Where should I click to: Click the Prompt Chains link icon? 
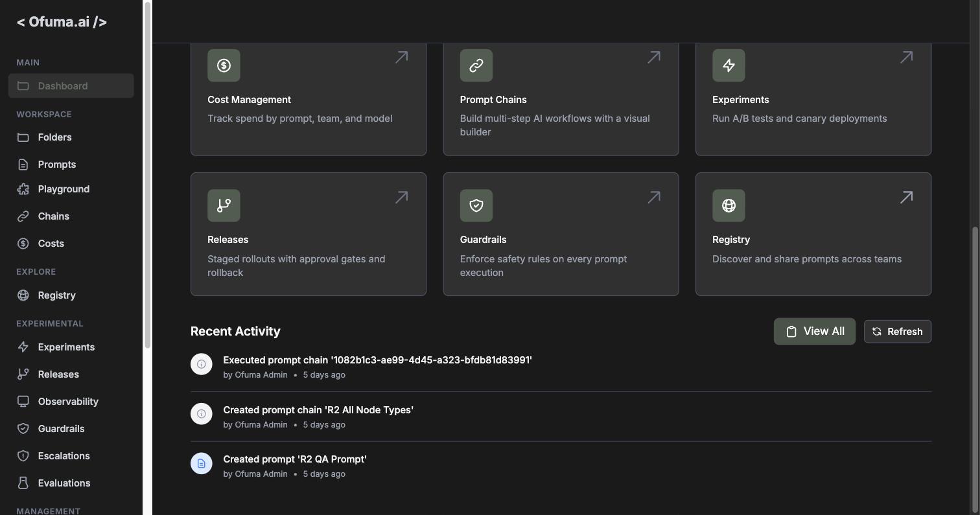click(x=476, y=65)
